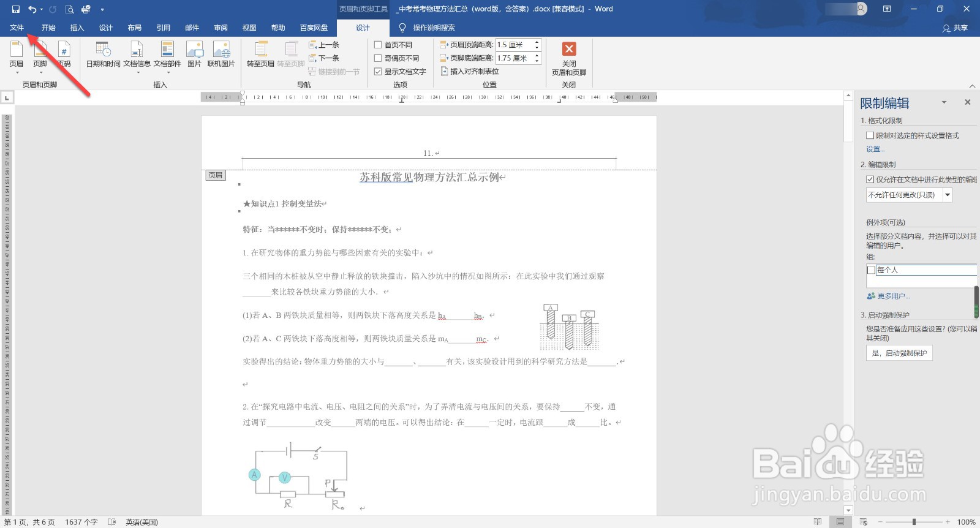Screen dimensions: 980x528
Task: Click the 设置... link
Action: pyautogui.click(x=875, y=149)
